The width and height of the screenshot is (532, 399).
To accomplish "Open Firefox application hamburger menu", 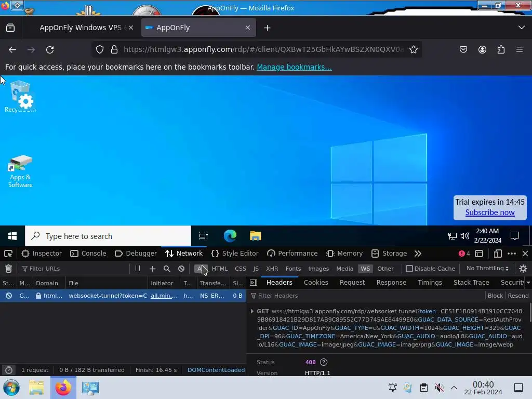I will [x=520, y=49].
